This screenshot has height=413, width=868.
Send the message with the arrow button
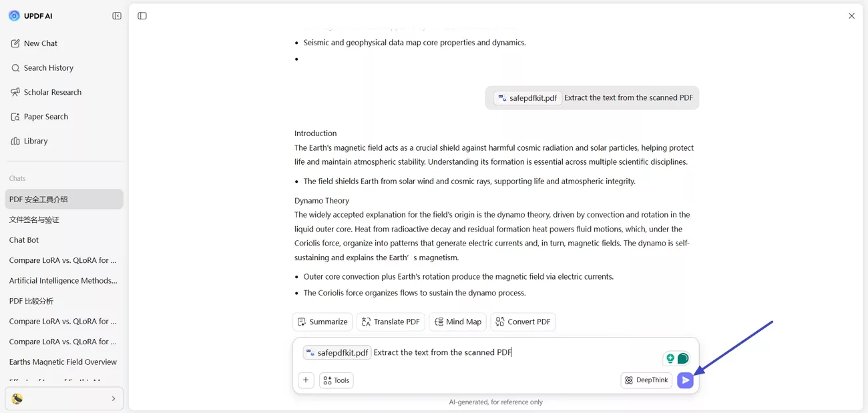point(685,380)
